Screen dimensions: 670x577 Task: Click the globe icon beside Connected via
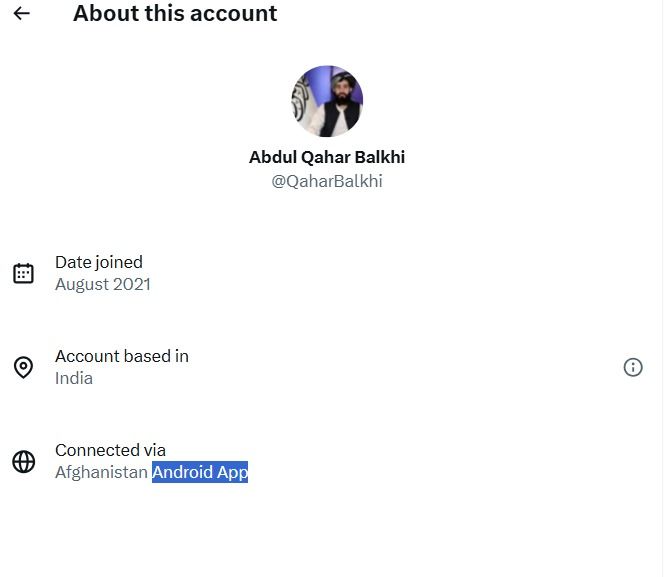(23, 461)
